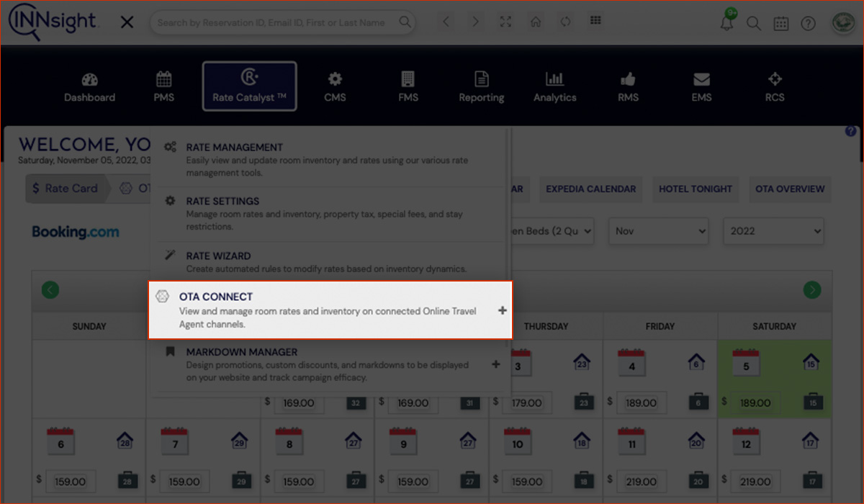Toggle the fullscreen expand icon
864x504 pixels.
click(x=505, y=22)
